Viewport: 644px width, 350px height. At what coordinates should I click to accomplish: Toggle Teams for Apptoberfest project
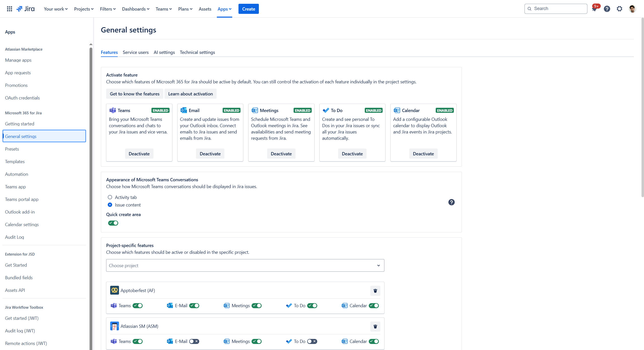(138, 306)
